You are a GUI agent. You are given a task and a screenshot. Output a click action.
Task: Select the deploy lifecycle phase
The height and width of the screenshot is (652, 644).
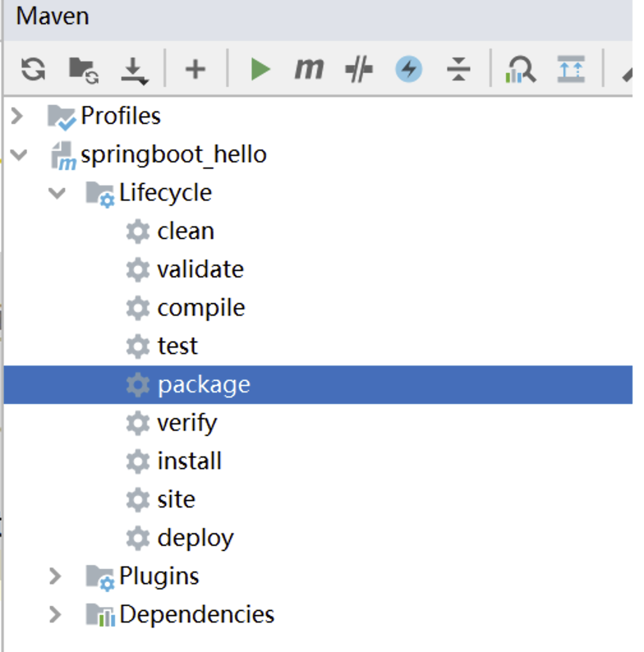[x=195, y=538]
